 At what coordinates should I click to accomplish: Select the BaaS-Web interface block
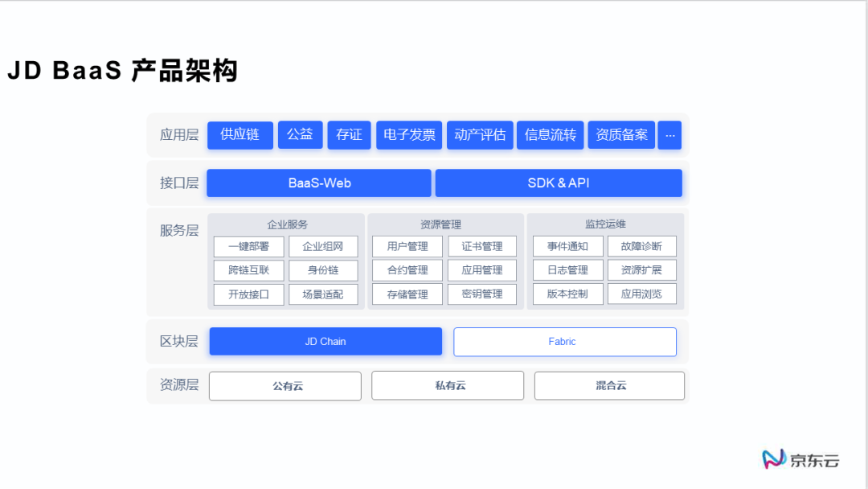[319, 183]
